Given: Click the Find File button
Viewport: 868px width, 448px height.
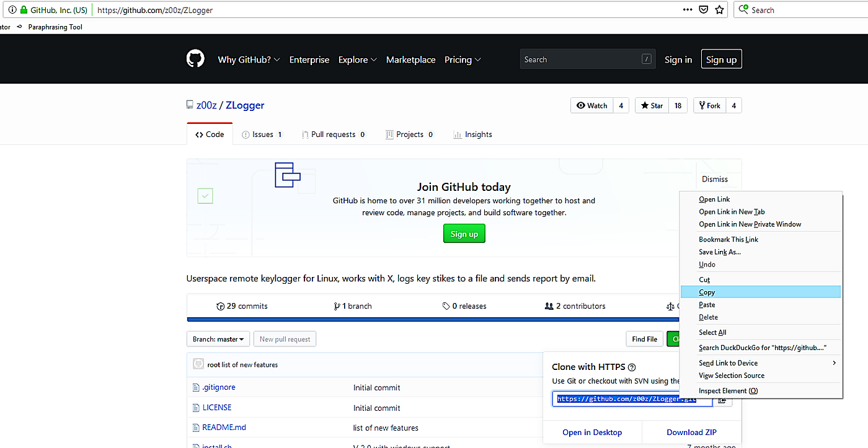Looking at the screenshot, I should pos(645,339).
